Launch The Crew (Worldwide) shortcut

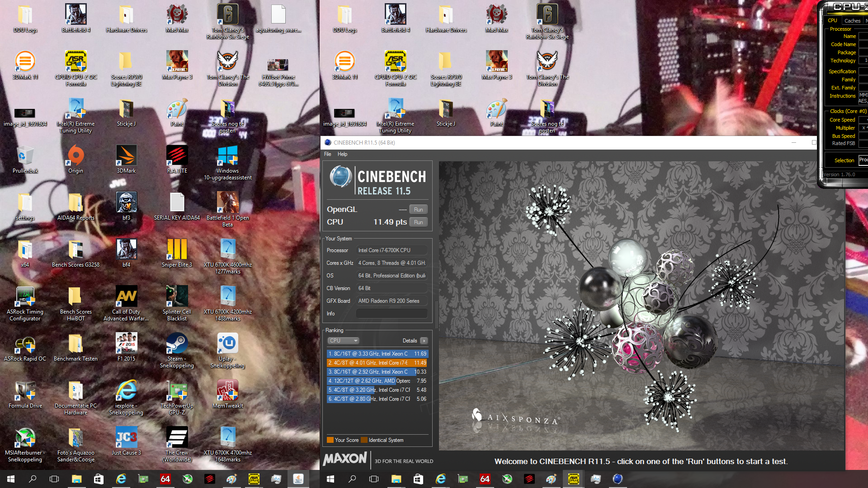point(177,445)
